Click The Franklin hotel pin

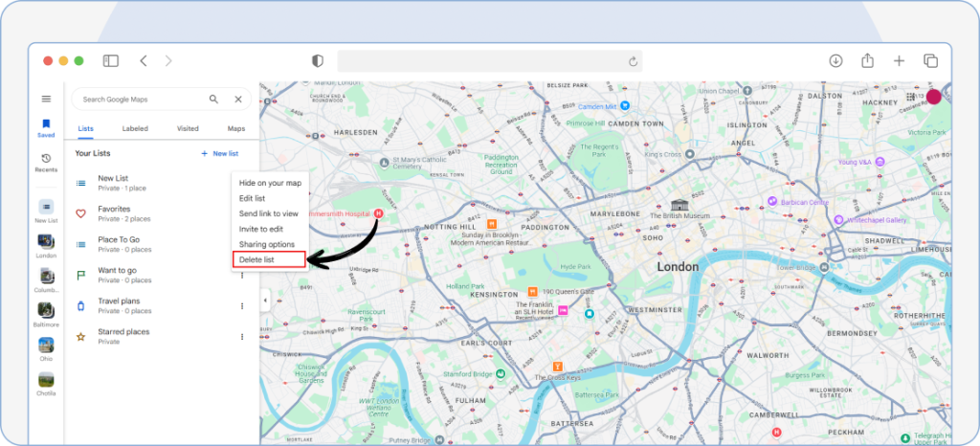tap(563, 310)
